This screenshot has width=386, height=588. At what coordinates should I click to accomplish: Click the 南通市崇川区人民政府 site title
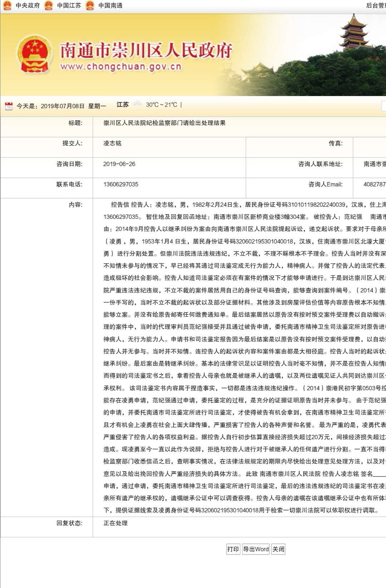point(146,50)
